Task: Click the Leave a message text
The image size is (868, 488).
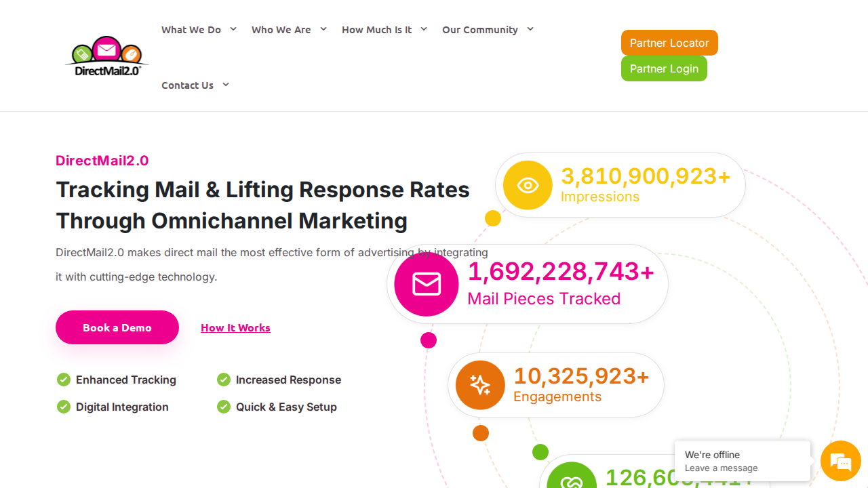Action: pos(721,468)
